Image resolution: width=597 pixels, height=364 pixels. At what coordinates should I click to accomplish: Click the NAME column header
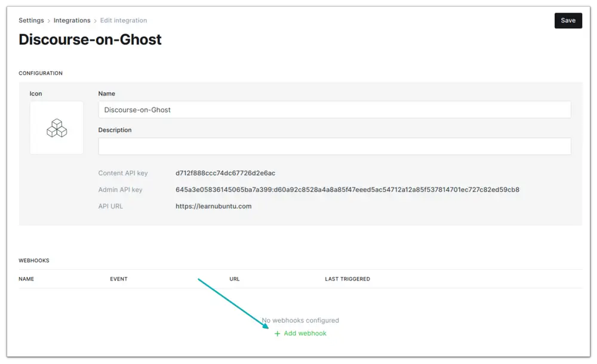point(26,279)
